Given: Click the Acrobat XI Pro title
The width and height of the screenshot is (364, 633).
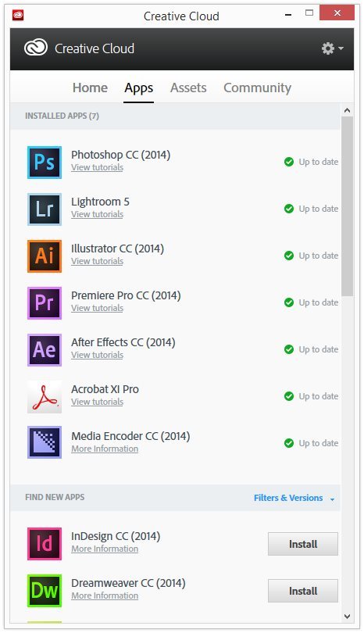Looking at the screenshot, I should point(105,388).
